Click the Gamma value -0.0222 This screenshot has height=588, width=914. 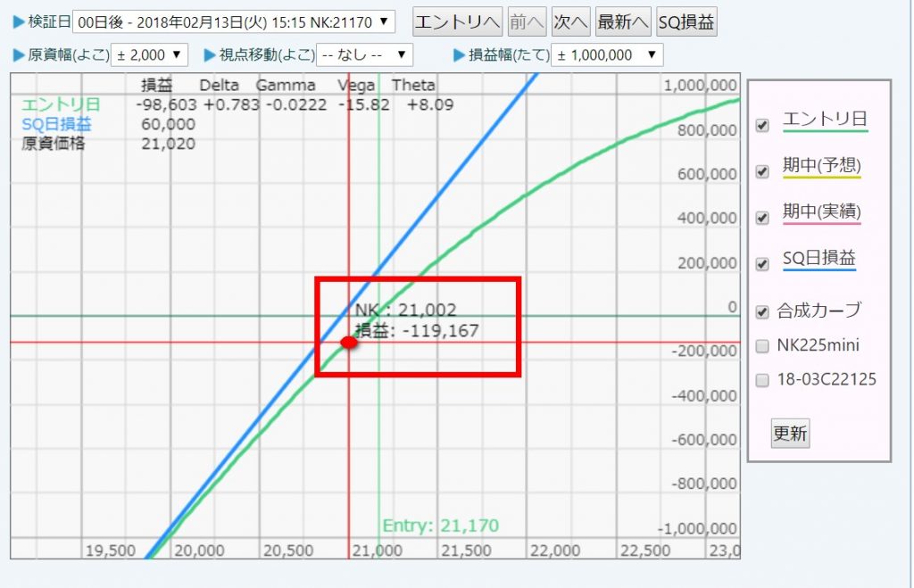tap(296, 105)
